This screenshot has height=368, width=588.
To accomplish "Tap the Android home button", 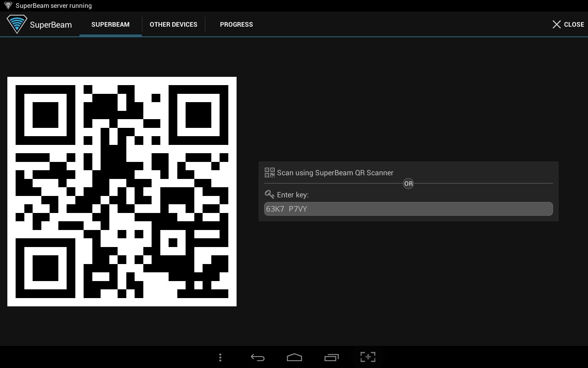I will 294,357.
